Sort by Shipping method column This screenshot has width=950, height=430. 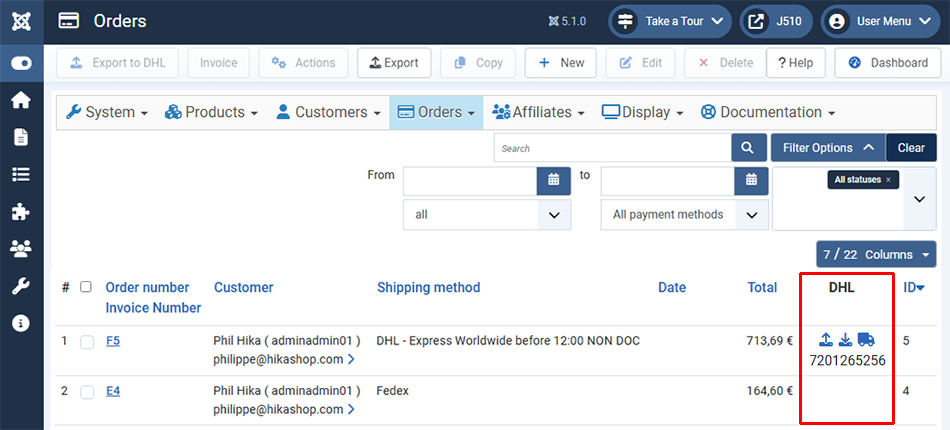(428, 287)
